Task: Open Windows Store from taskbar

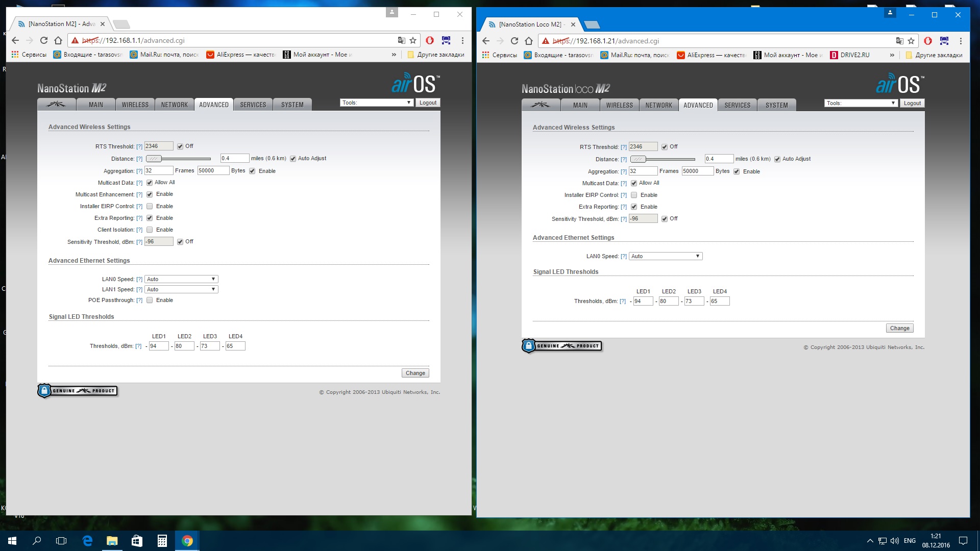Action: [x=137, y=541]
